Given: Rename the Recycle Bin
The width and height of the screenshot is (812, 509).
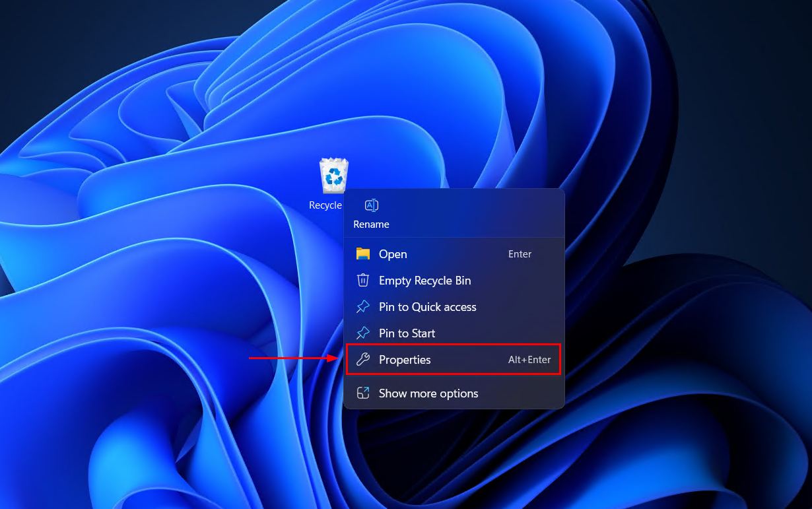Looking at the screenshot, I should point(371,224).
